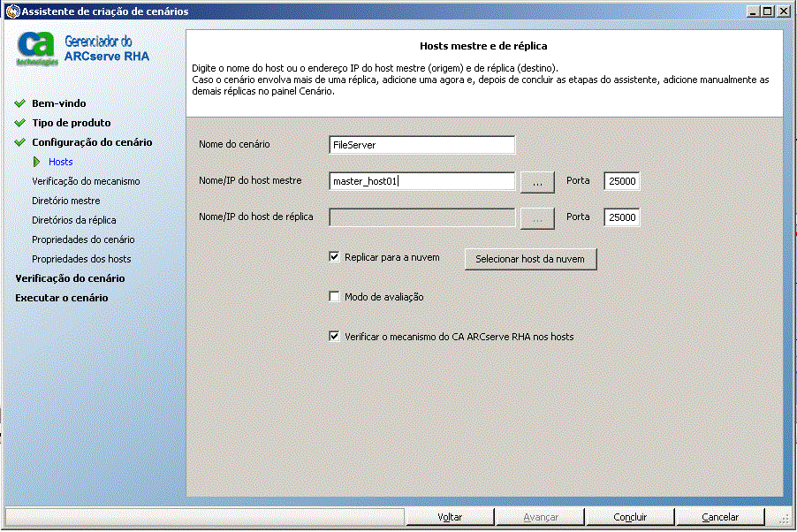This screenshot has height=532, width=797.
Task: Click the master host Porta field
Action: click(x=622, y=181)
